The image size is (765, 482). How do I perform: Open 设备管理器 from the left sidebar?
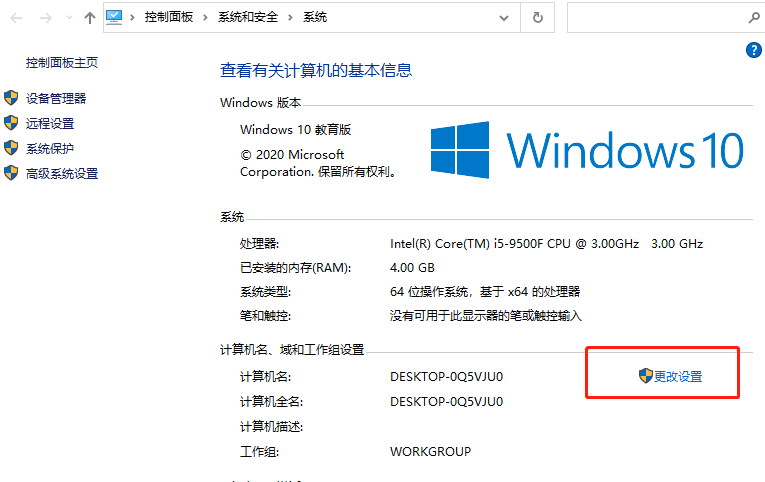click(x=56, y=98)
